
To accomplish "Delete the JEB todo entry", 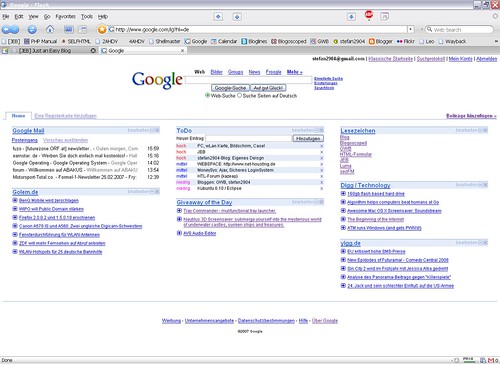I will click(322, 152).
